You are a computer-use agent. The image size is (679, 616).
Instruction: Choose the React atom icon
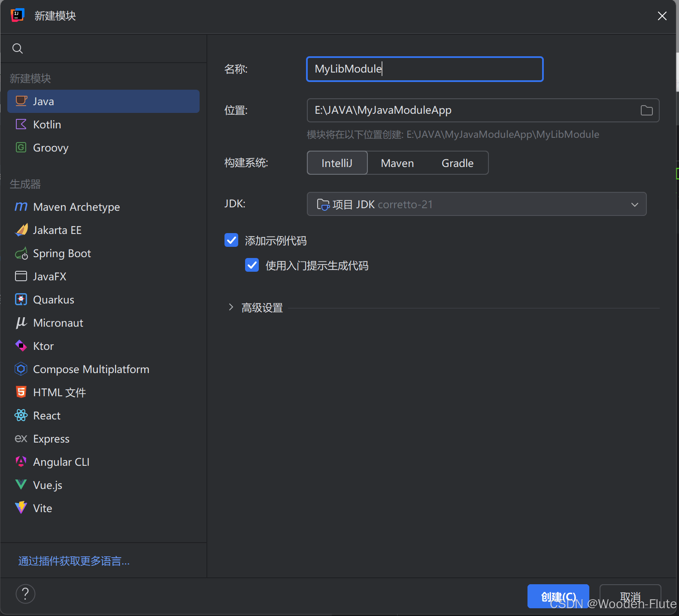pyautogui.click(x=21, y=415)
